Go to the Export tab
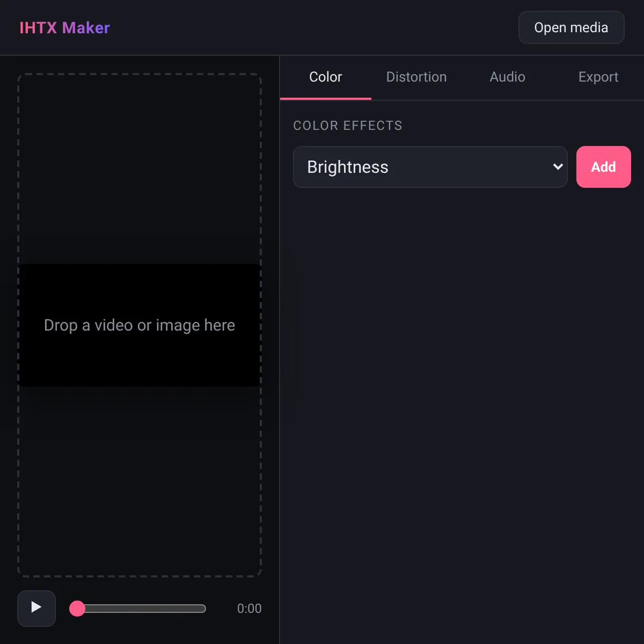Image resolution: width=644 pixels, height=644 pixels. pos(598,77)
